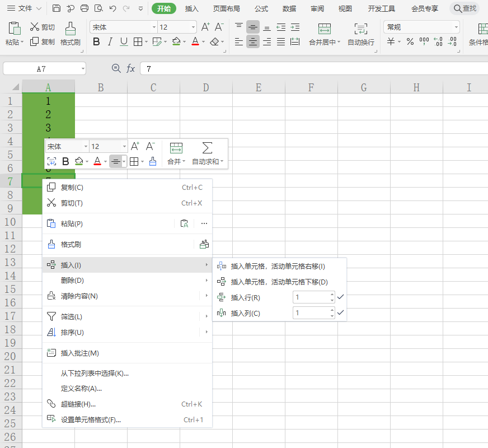Click the Percent style icon
488x448 pixels.
click(410, 41)
